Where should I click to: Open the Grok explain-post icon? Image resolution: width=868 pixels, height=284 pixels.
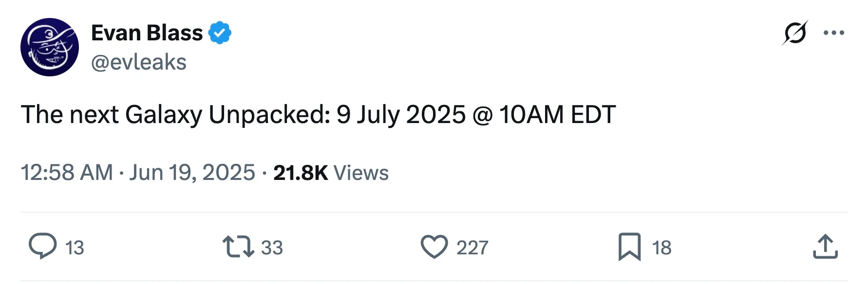795,33
